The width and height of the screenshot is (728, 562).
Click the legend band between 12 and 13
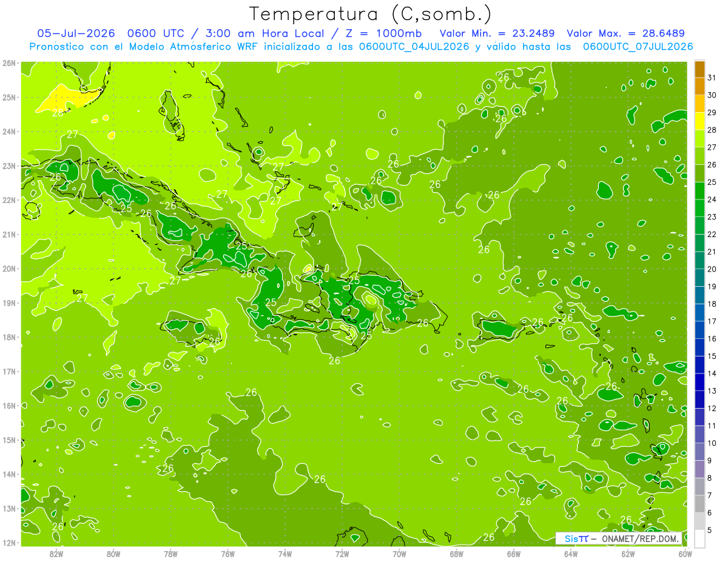pyautogui.click(x=699, y=400)
